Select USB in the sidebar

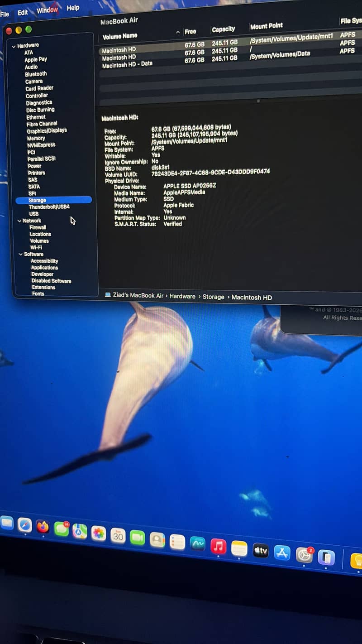coord(34,214)
